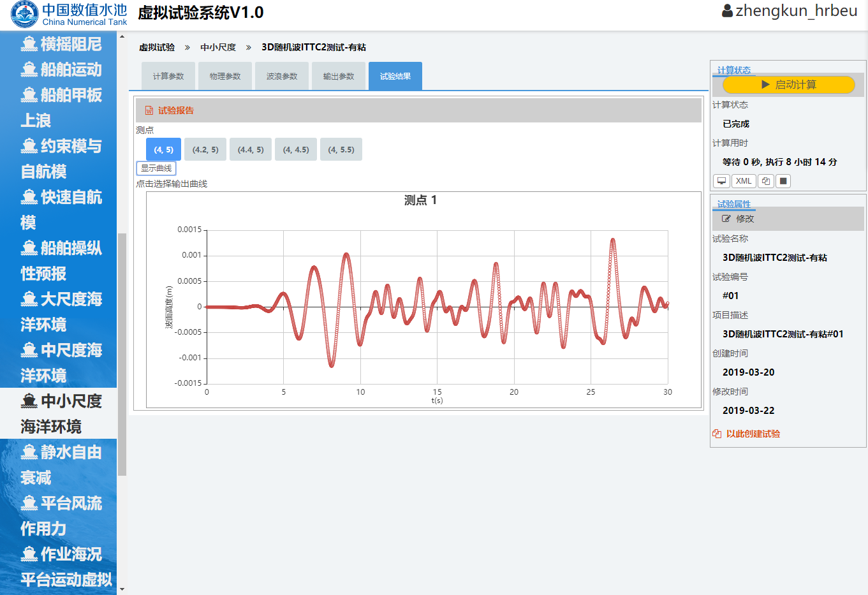This screenshot has height=595, width=868.
Task: Click the ship icon beside 横摇阻尼
Action: coord(29,44)
